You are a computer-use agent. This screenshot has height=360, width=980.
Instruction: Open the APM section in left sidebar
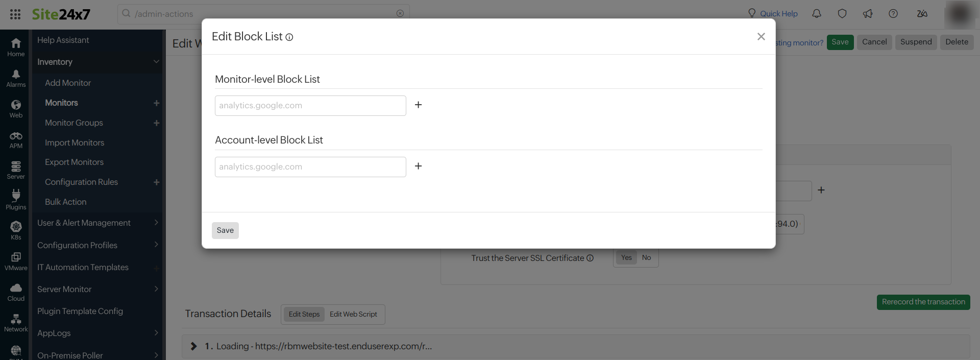16,139
